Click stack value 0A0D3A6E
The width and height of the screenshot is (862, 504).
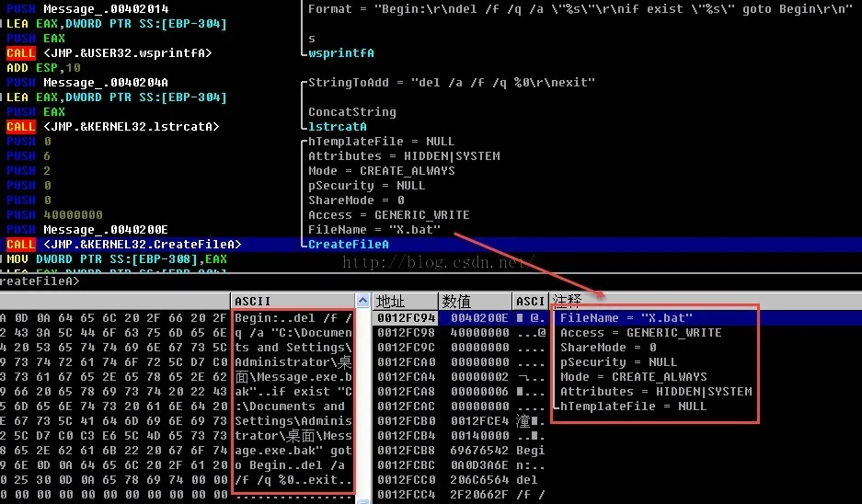pos(479,465)
